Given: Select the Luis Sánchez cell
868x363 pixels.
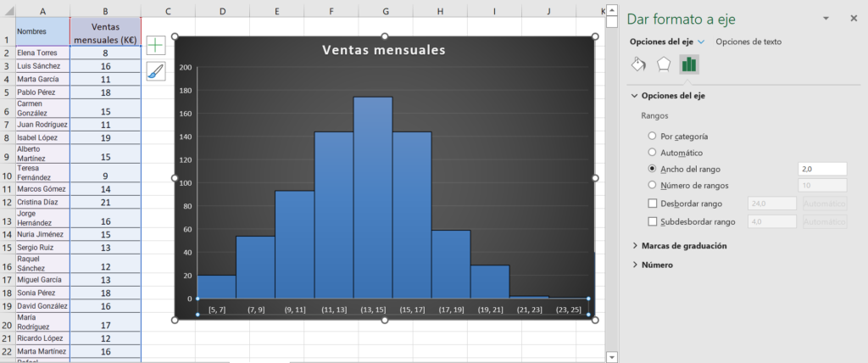Looking at the screenshot, I should tap(42, 66).
